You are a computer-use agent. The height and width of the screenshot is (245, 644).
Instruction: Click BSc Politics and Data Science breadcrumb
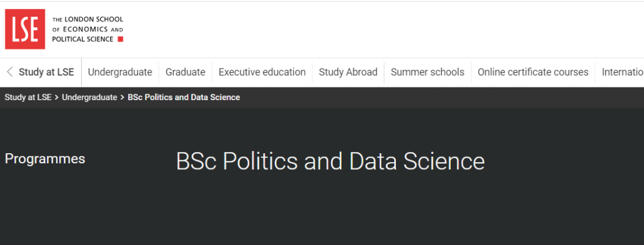tap(184, 97)
